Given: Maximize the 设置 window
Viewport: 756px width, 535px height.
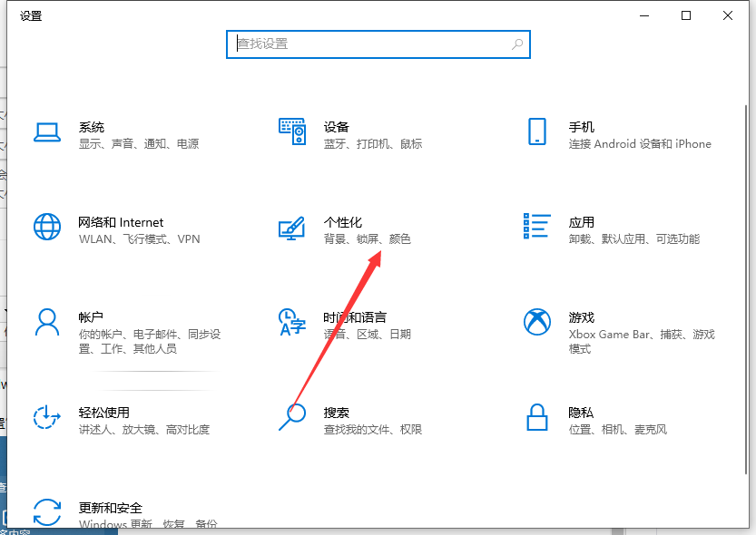Looking at the screenshot, I should [x=686, y=15].
